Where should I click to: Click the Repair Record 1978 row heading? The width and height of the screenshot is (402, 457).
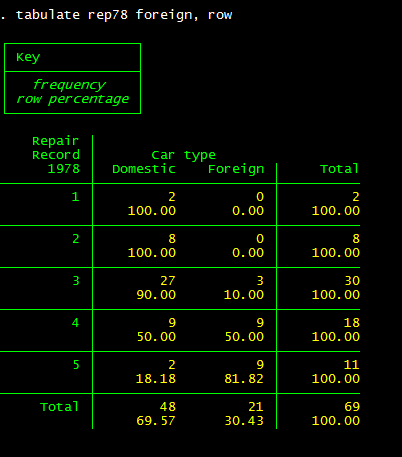coord(56,155)
